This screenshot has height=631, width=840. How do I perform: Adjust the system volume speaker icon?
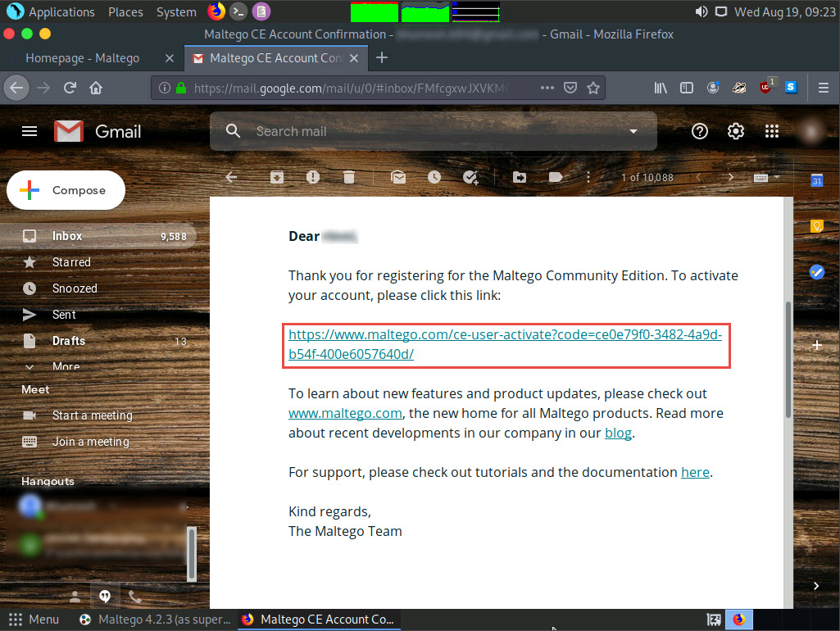coord(701,11)
